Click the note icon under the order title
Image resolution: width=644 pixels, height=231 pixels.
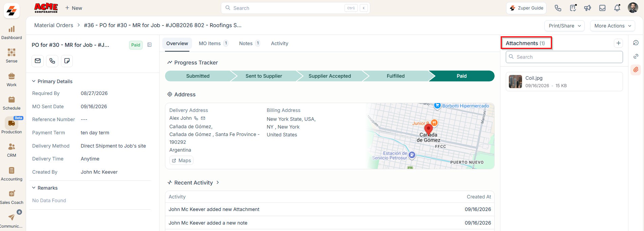[67, 61]
